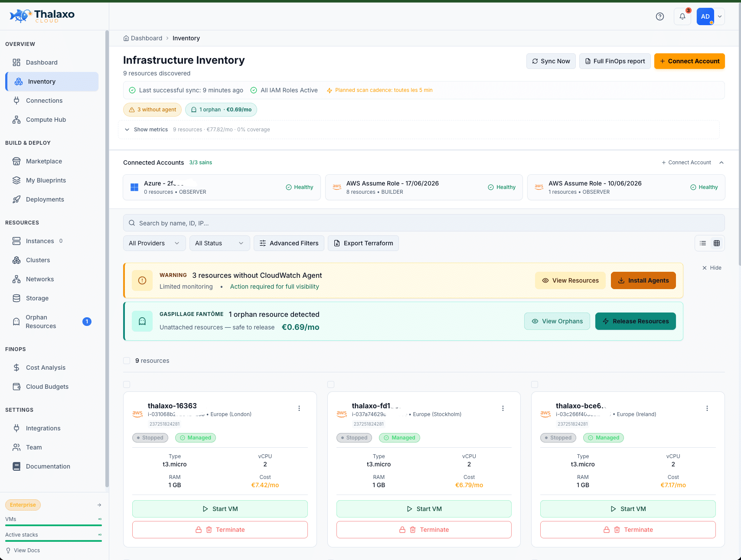Click the Dashboard home icon in breadcrumb
This screenshot has width=741, height=560.
point(126,38)
